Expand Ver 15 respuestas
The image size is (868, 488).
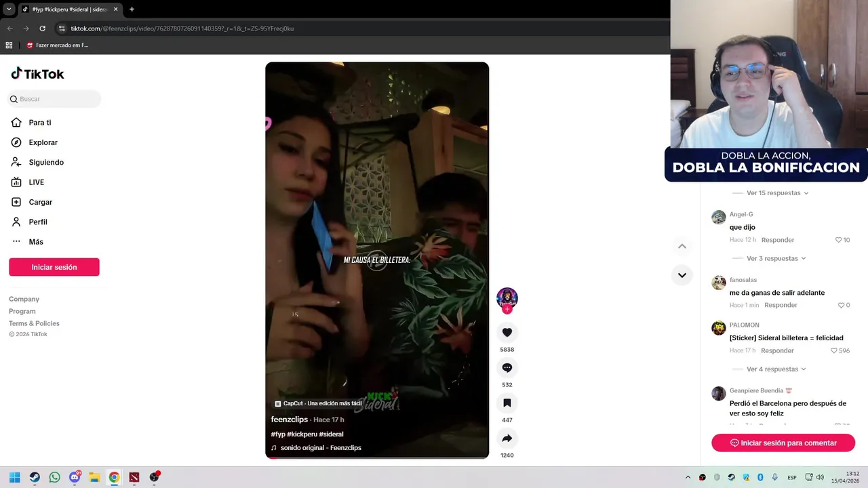click(x=773, y=193)
